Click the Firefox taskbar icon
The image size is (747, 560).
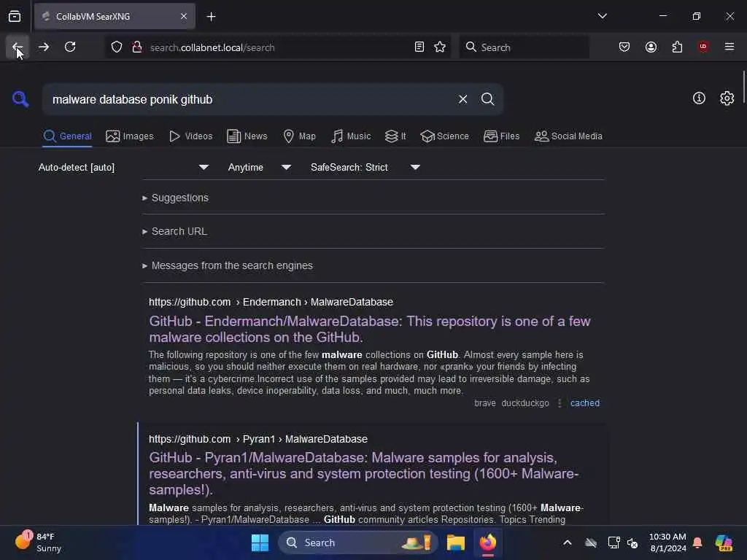point(488,542)
